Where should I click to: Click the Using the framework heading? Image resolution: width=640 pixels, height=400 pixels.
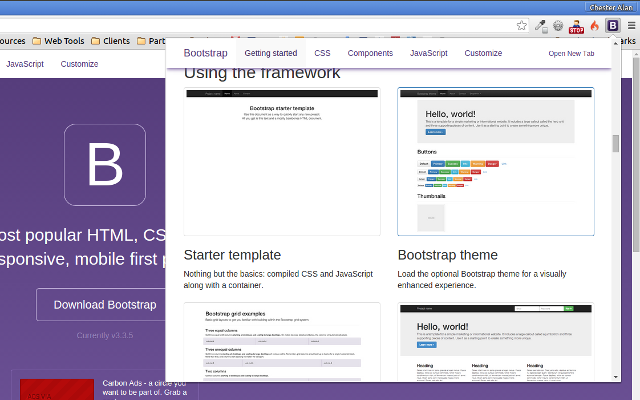(x=262, y=73)
